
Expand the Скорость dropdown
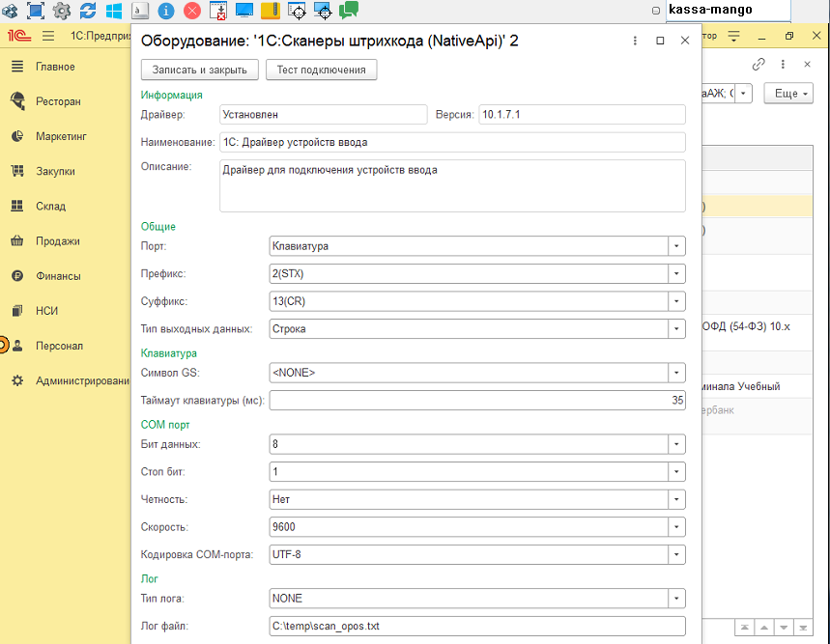click(676, 527)
